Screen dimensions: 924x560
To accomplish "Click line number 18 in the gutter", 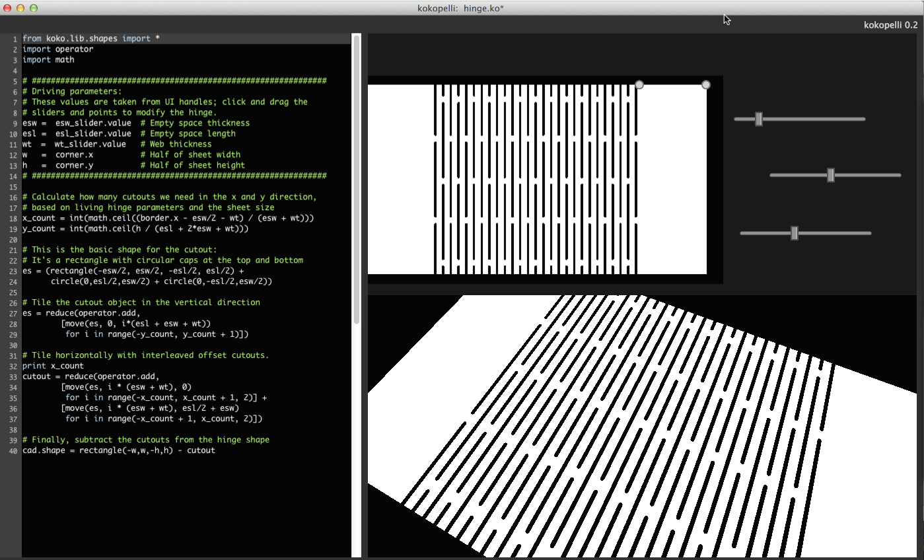I will click(x=13, y=218).
